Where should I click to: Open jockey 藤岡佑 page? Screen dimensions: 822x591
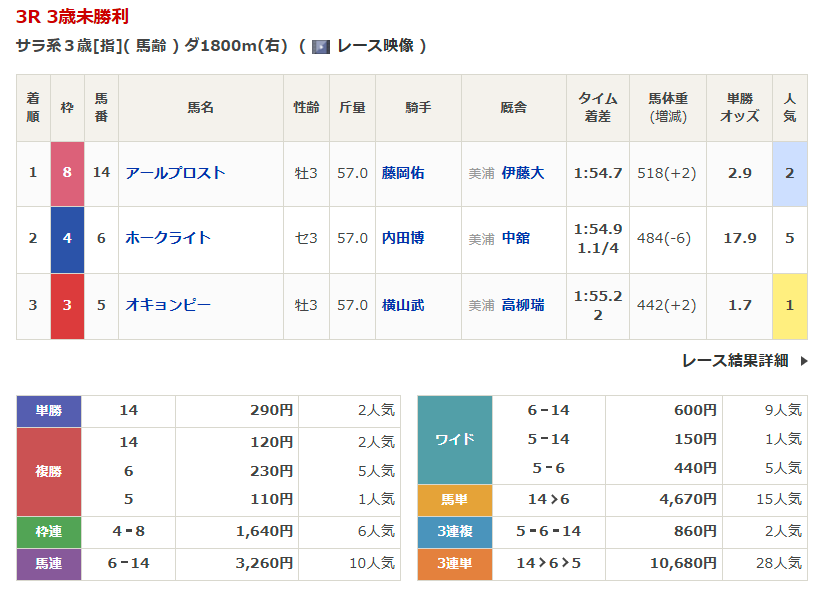click(x=403, y=173)
